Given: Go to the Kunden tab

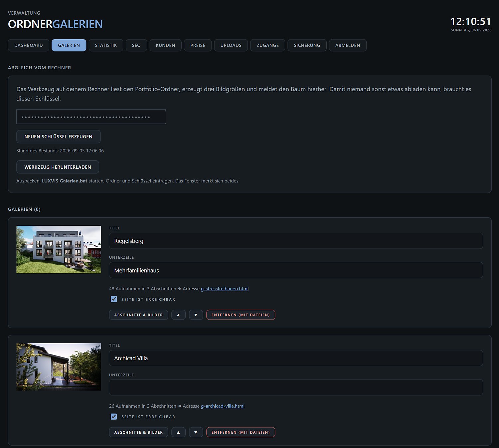Looking at the screenshot, I should (165, 45).
